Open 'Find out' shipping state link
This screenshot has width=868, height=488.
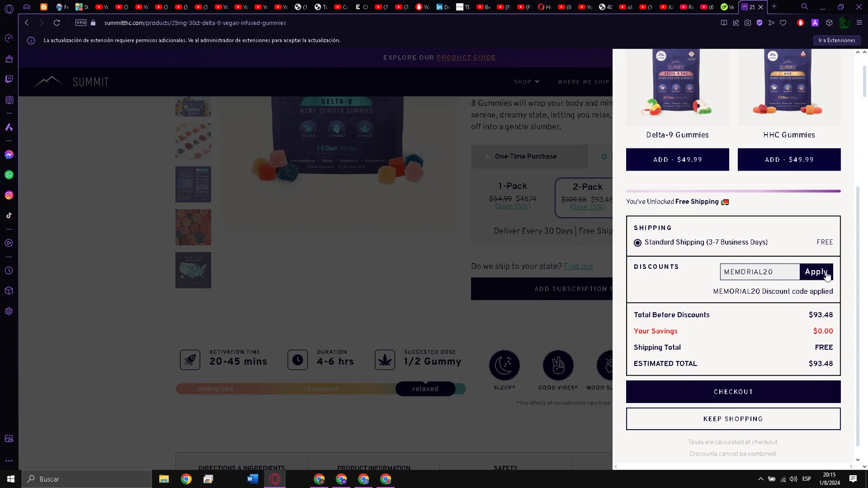[578, 266]
